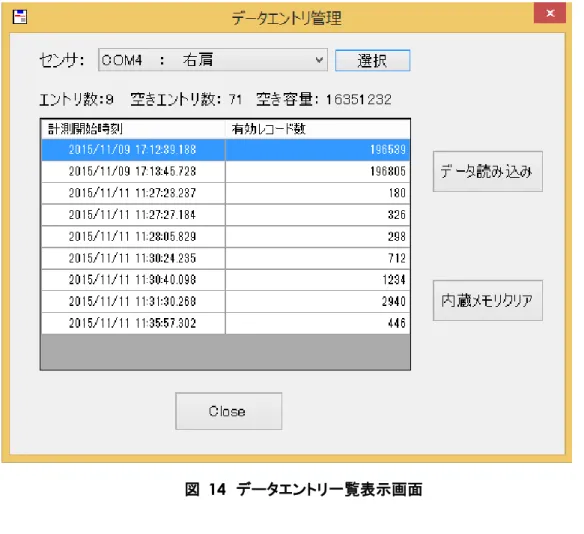Click the 内蔵メモリクリア button

click(488, 300)
